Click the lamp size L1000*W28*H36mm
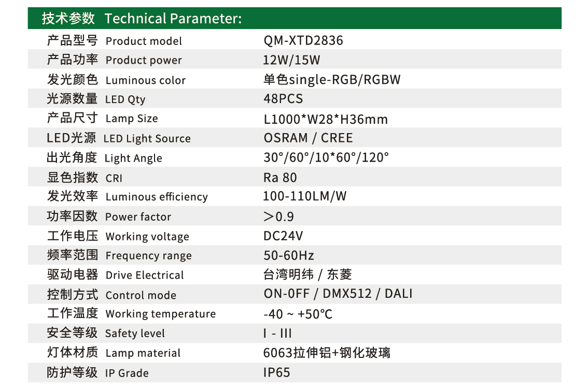The image size is (588, 390). tap(326, 119)
